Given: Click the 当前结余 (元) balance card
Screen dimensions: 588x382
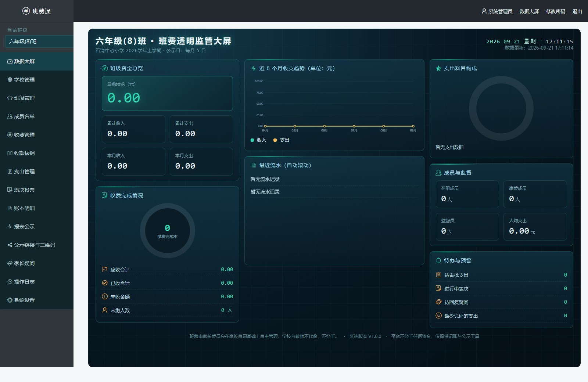Looking at the screenshot, I should pos(167,93).
